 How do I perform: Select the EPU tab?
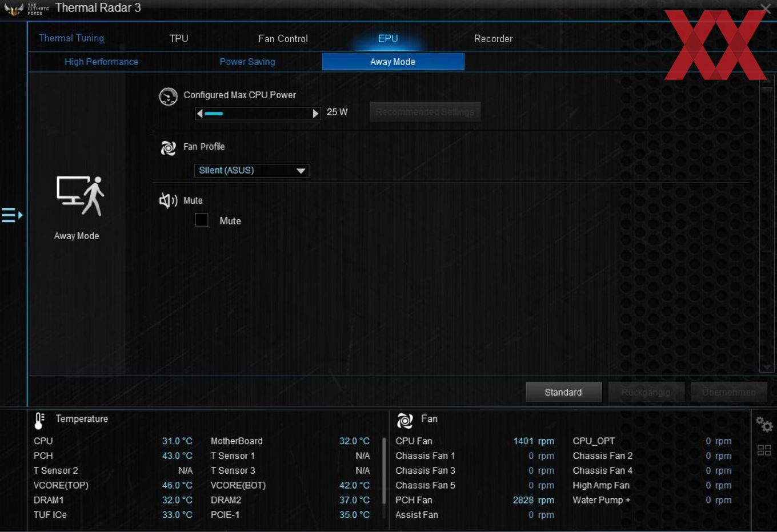pyautogui.click(x=388, y=38)
